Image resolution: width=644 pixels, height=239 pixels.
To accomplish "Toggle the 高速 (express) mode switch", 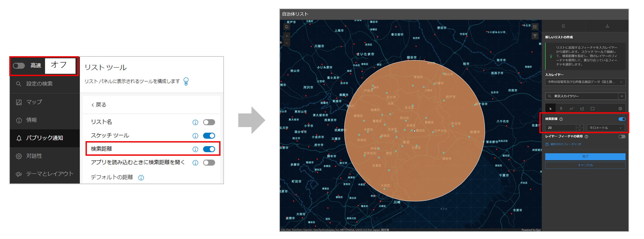I will pos(19,66).
